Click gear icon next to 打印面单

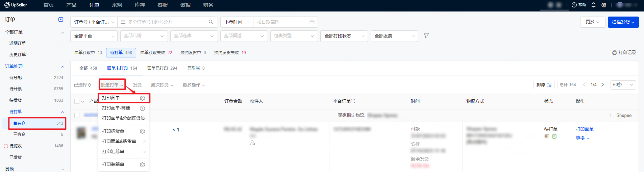142,98
